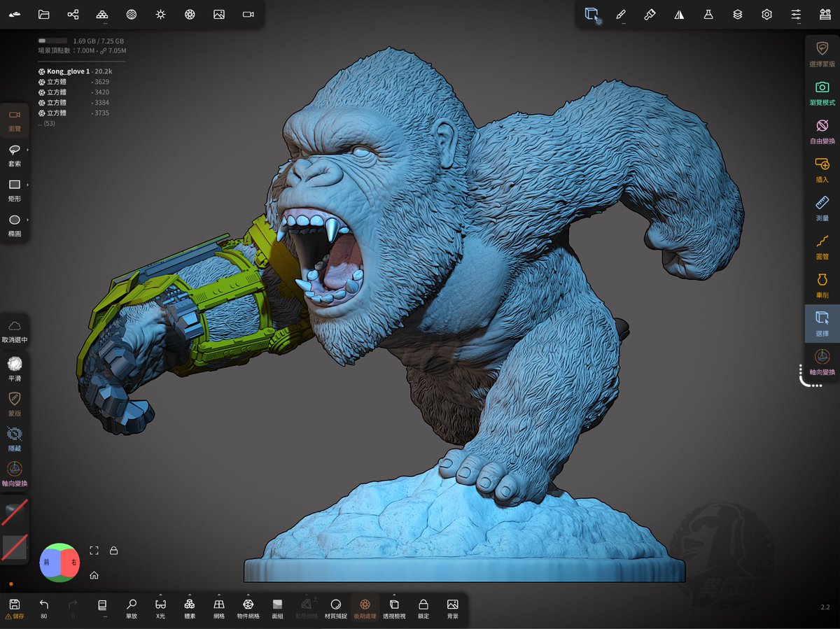Open 體素 voxel remesh
Screen dimensions: 840x629
190,608
